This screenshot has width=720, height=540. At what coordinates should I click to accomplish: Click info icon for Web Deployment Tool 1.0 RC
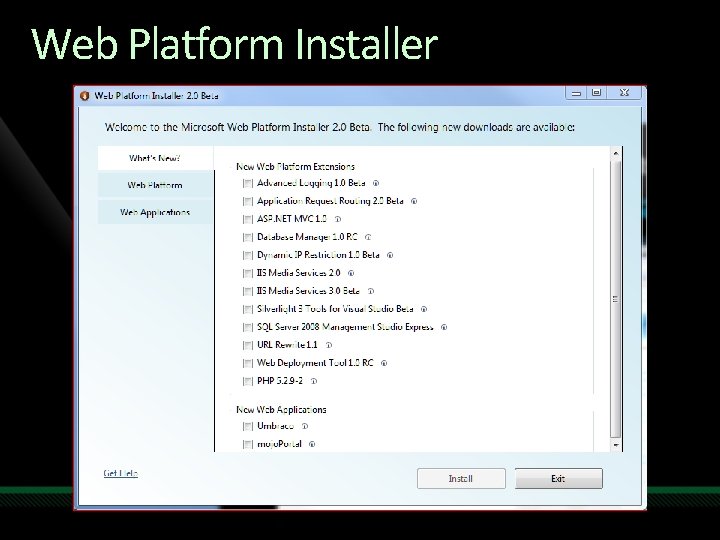(384, 363)
